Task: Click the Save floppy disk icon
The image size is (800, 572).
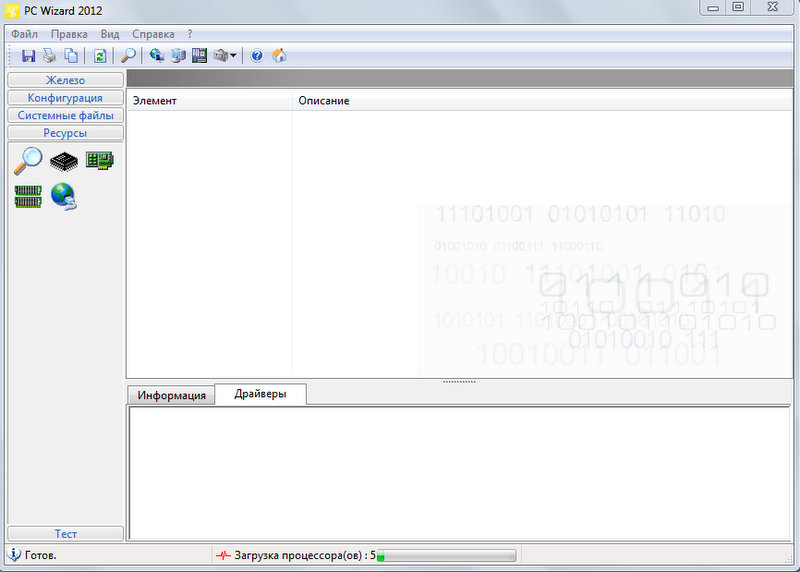Action: point(28,56)
